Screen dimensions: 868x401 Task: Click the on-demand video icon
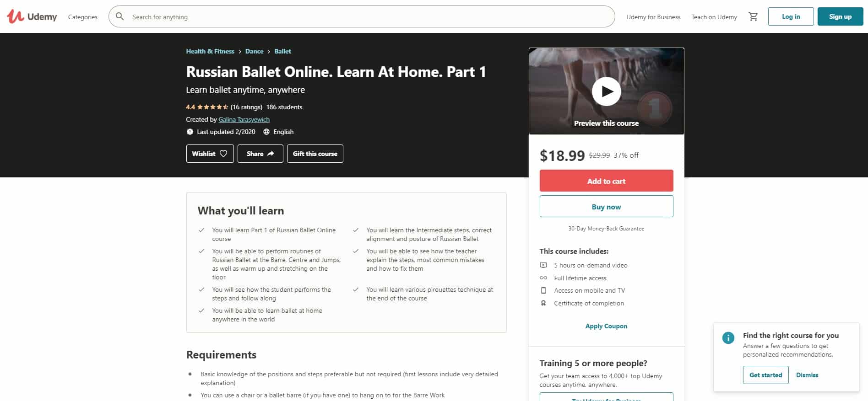543,265
